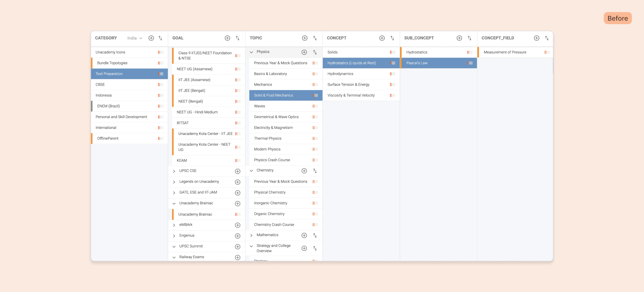
Task: Select the Hydrodynamics concept
Action: point(340,74)
